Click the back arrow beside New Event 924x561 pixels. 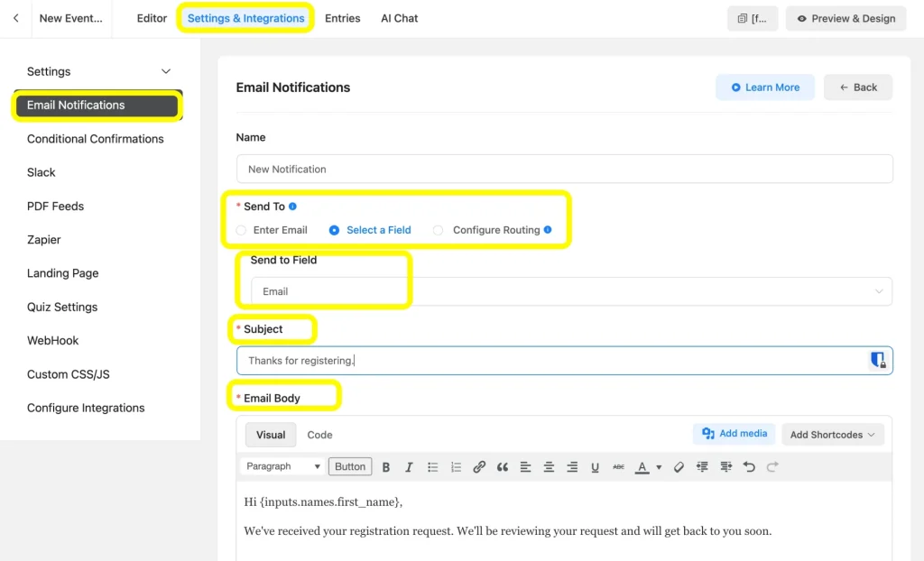tap(16, 18)
